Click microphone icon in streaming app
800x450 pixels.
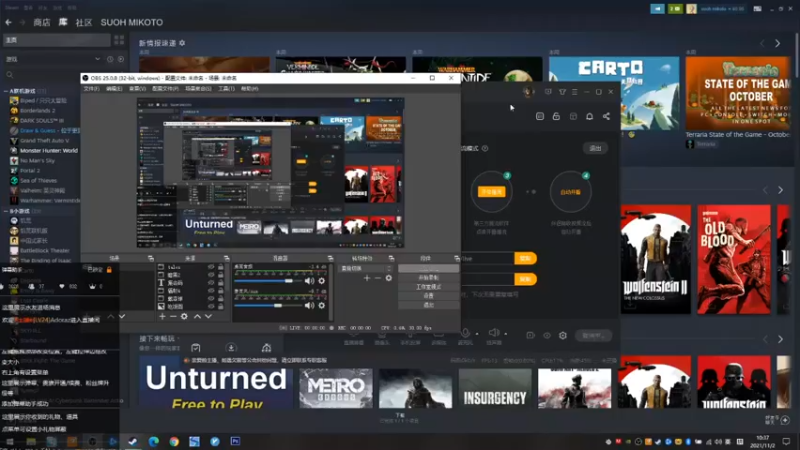click(465, 333)
